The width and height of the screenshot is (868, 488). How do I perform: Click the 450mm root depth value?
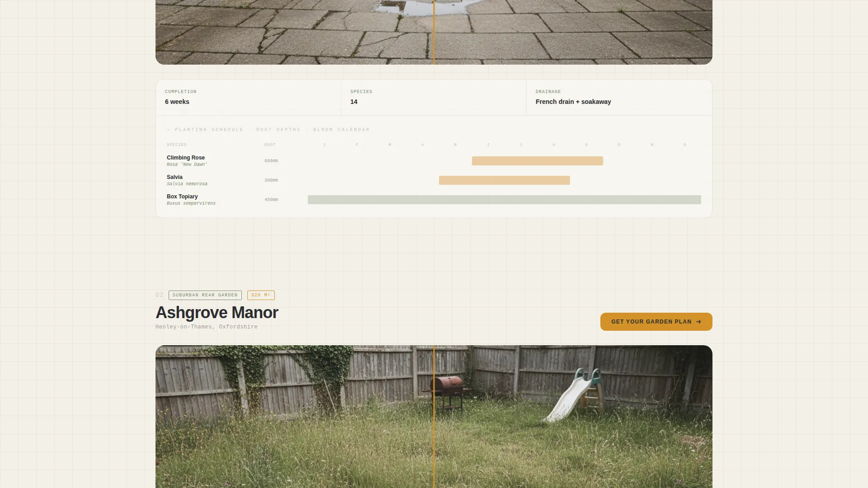[271, 200]
